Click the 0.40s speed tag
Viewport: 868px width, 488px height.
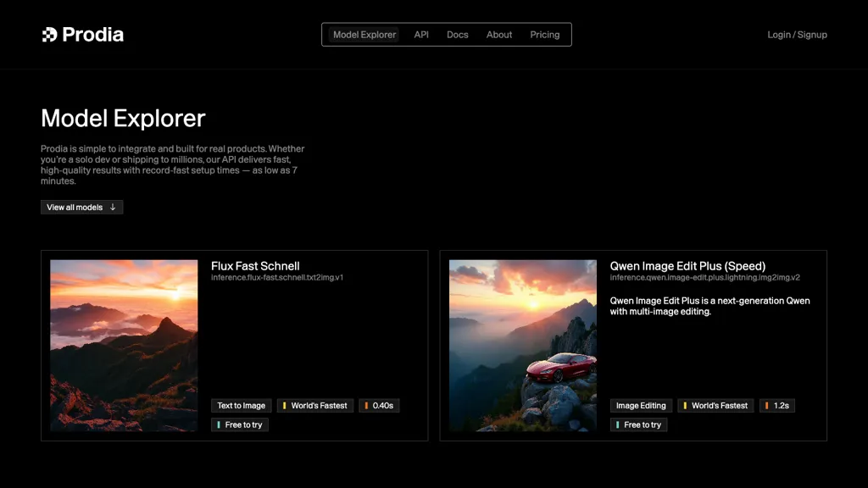point(379,406)
